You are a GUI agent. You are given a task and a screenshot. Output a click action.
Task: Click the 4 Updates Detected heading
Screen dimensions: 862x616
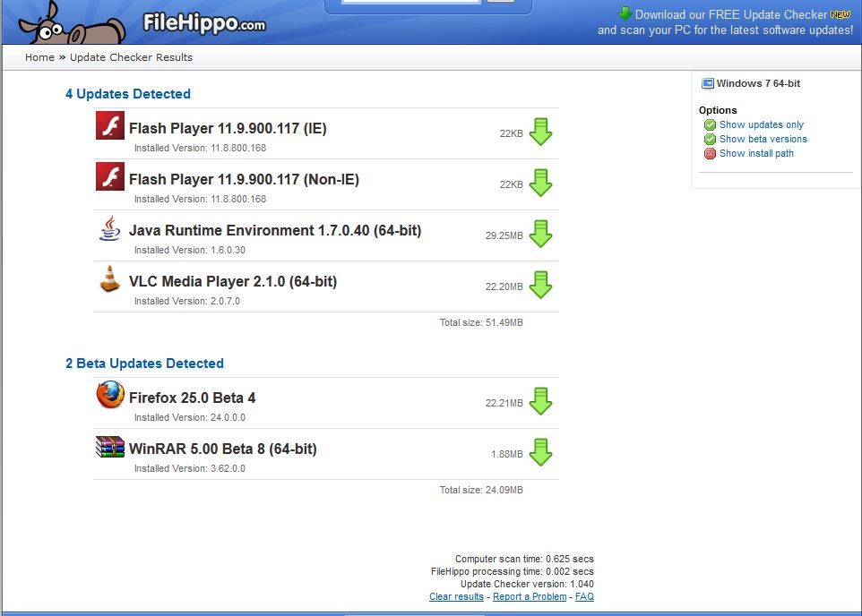click(x=128, y=94)
